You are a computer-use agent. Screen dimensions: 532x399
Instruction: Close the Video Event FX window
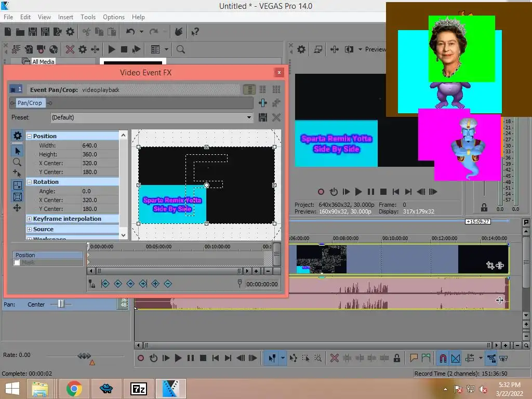point(279,72)
